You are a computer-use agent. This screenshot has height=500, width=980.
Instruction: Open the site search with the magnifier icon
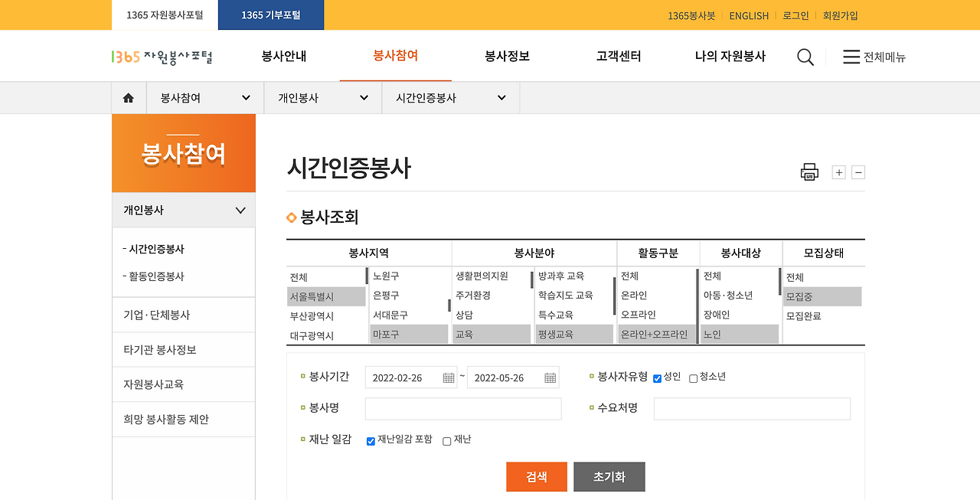805,56
